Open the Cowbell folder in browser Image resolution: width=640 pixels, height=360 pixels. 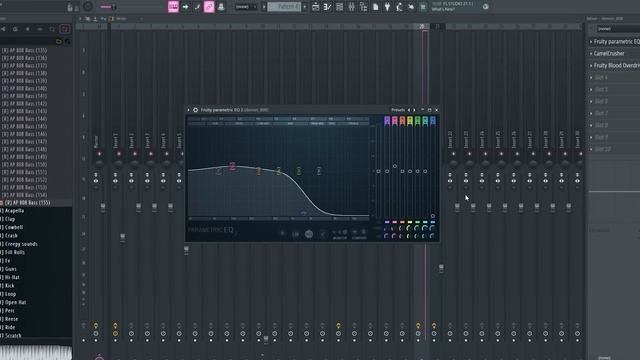click(14, 227)
